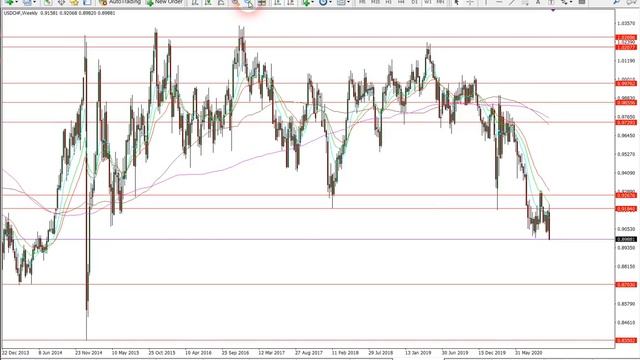Select the Trendline drawing tool
This screenshot has width=640, height=360.
point(512,2)
